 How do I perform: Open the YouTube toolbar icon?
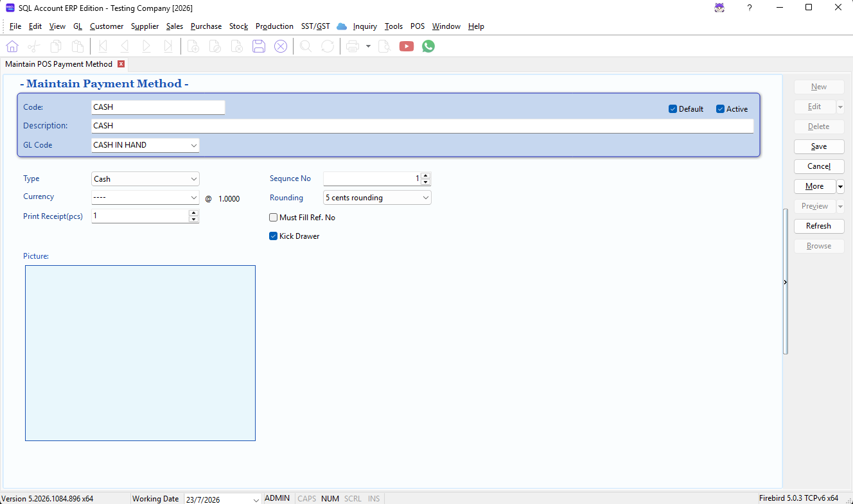click(407, 46)
